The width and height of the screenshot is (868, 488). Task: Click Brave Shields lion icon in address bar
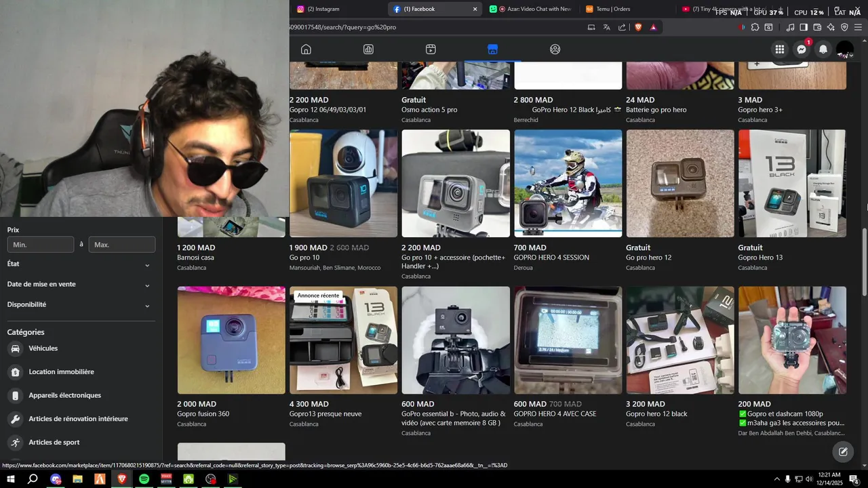click(638, 27)
